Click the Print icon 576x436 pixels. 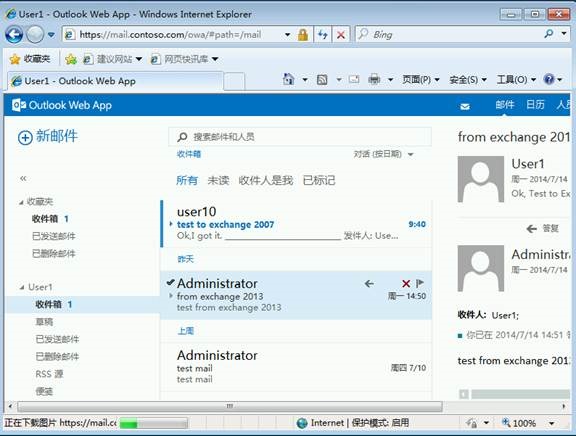coord(374,79)
